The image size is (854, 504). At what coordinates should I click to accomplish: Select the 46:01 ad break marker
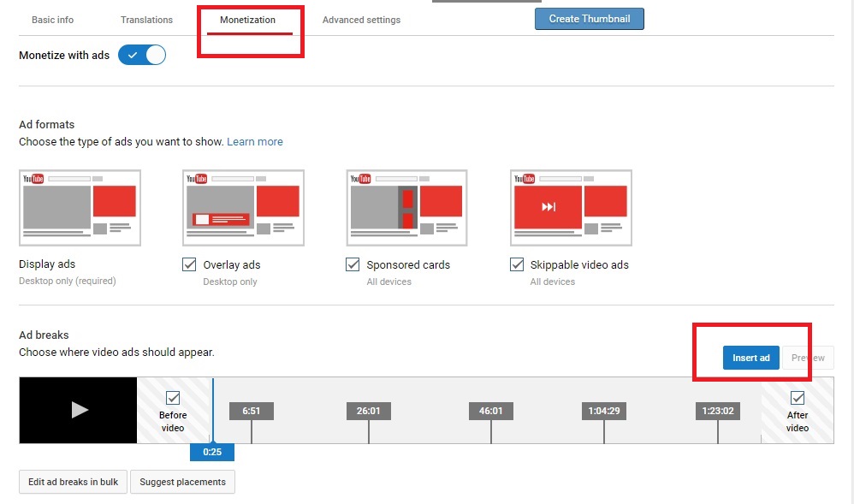coord(490,411)
